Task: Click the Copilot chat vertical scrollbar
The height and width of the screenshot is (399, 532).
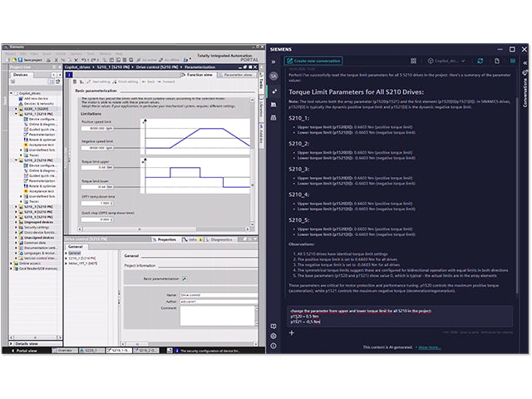Action: (x=517, y=195)
